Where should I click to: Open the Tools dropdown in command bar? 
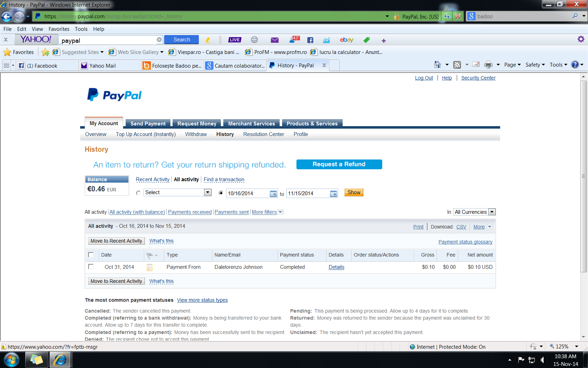click(558, 65)
